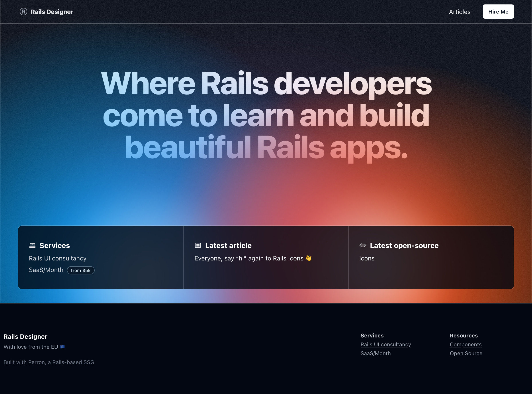The height and width of the screenshot is (394, 532).
Task: Click footer SaaS/Month link
Action: coord(376,353)
